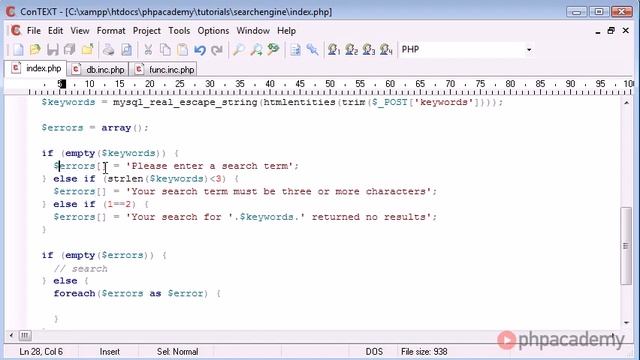
Task: Click the vertical scrollbar thumb
Action: tap(626, 246)
